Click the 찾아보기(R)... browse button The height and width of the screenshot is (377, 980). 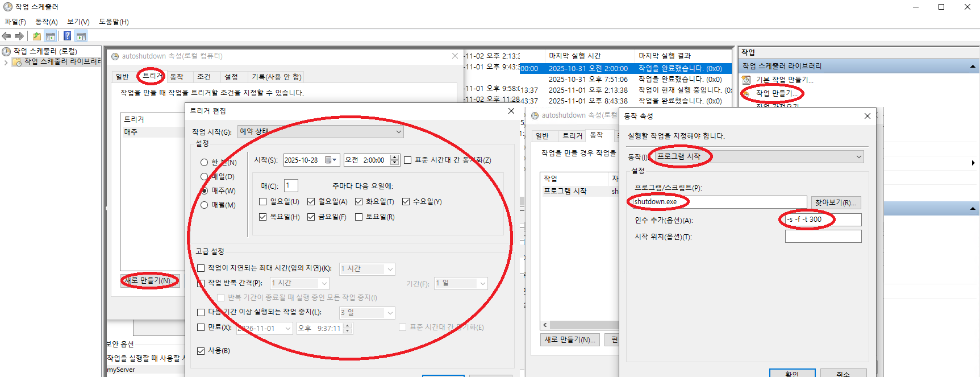[x=836, y=202]
